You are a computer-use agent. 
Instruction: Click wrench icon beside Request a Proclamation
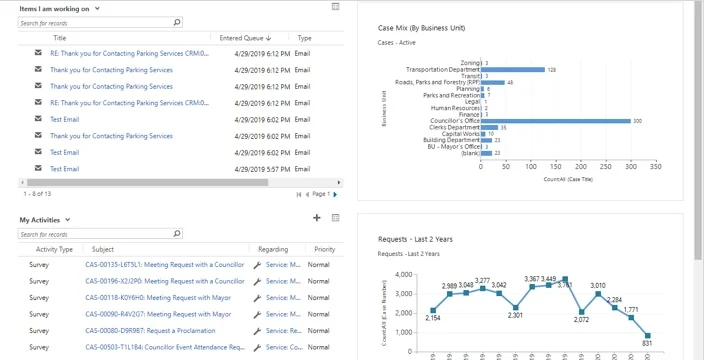[x=257, y=331]
